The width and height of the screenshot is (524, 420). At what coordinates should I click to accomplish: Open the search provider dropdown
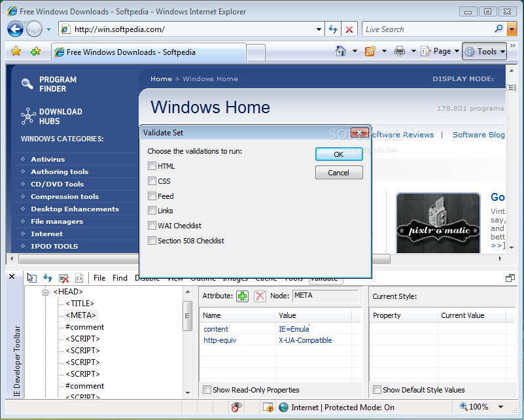(512, 29)
